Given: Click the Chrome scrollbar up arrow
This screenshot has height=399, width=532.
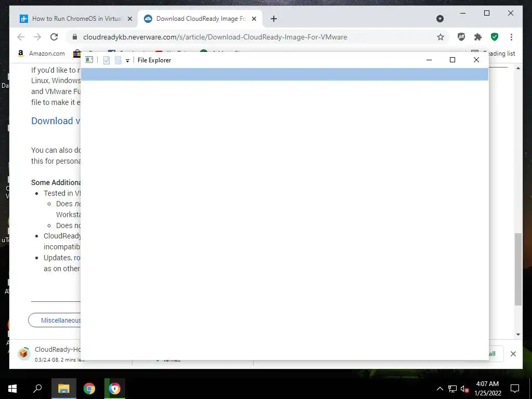Looking at the screenshot, I should pos(518,68).
